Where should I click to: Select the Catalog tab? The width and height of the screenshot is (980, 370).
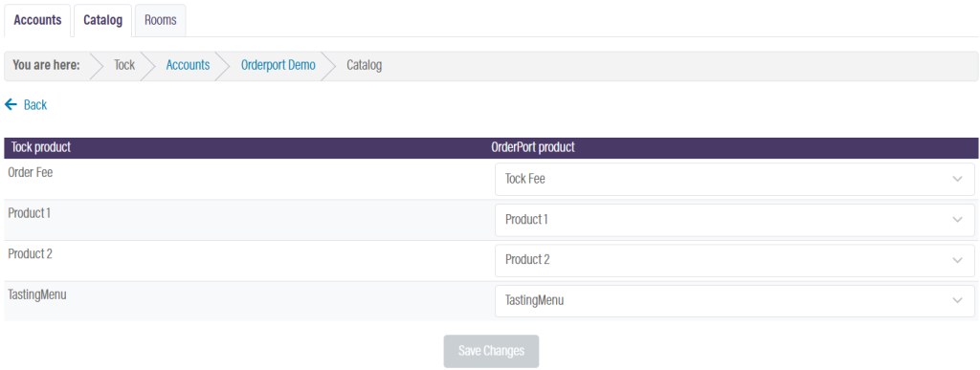click(102, 20)
